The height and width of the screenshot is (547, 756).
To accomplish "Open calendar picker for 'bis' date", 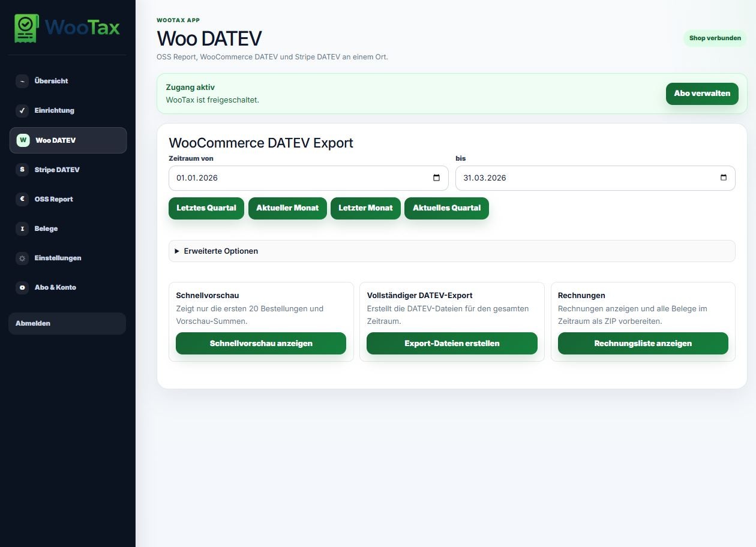I will pyautogui.click(x=723, y=178).
